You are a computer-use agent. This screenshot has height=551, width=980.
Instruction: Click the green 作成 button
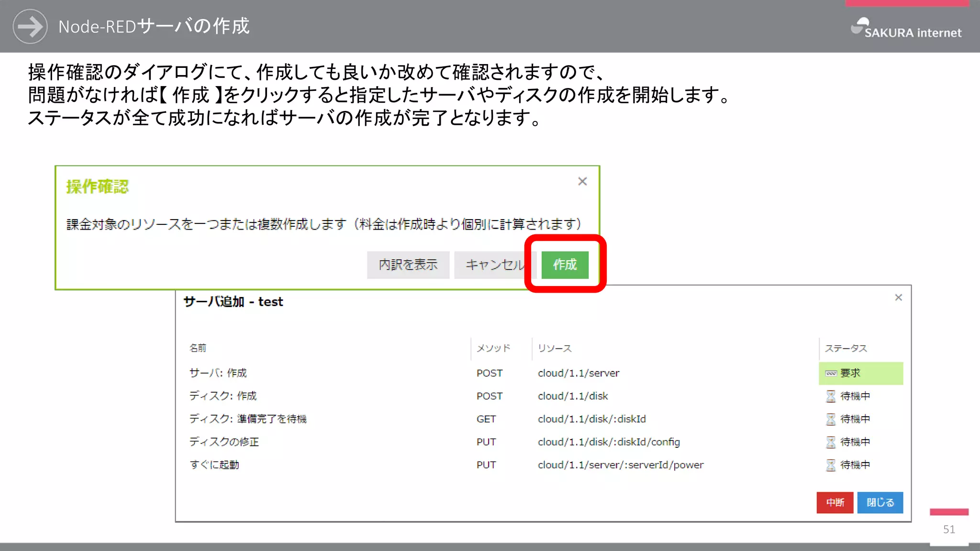565,264
